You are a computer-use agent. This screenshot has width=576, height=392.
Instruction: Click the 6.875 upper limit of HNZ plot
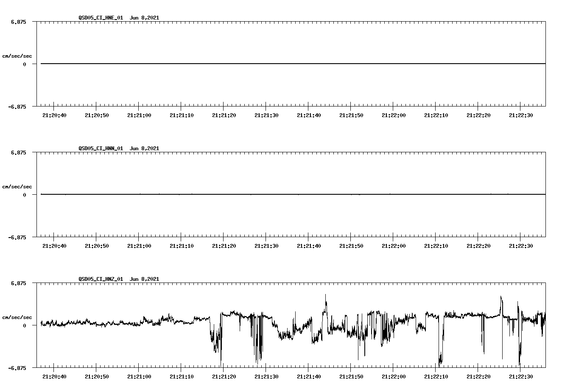[19, 283]
